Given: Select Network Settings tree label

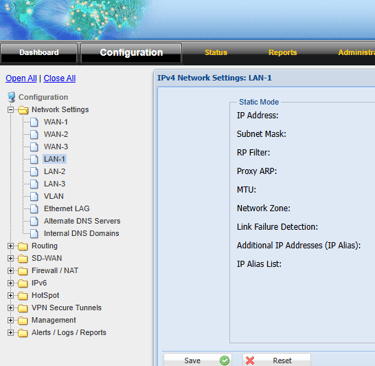Looking at the screenshot, I should point(60,109).
